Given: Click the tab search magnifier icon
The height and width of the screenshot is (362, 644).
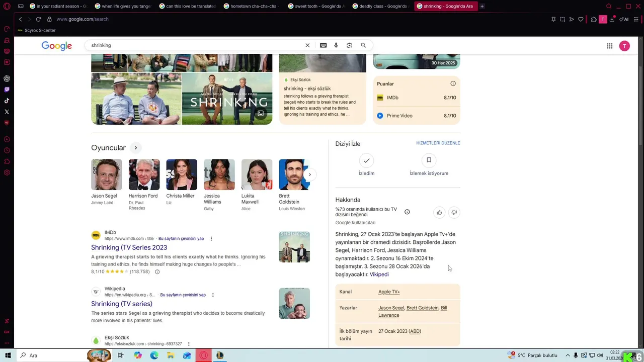Looking at the screenshot, I should (x=609, y=7).
